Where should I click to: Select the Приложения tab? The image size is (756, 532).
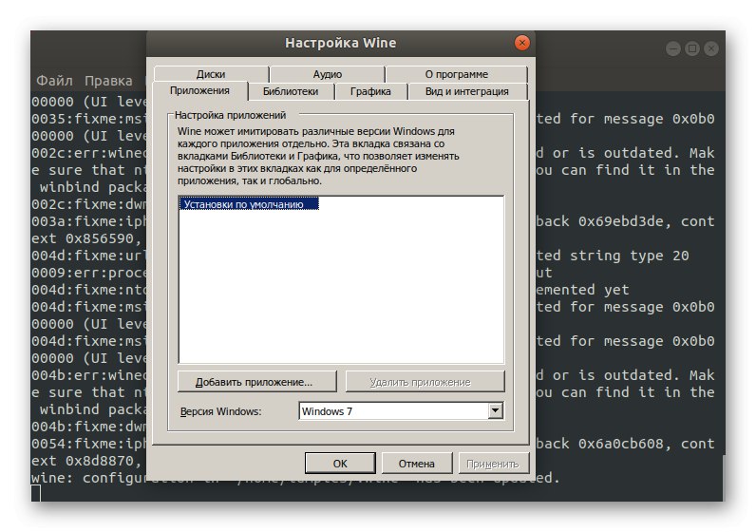point(200,90)
